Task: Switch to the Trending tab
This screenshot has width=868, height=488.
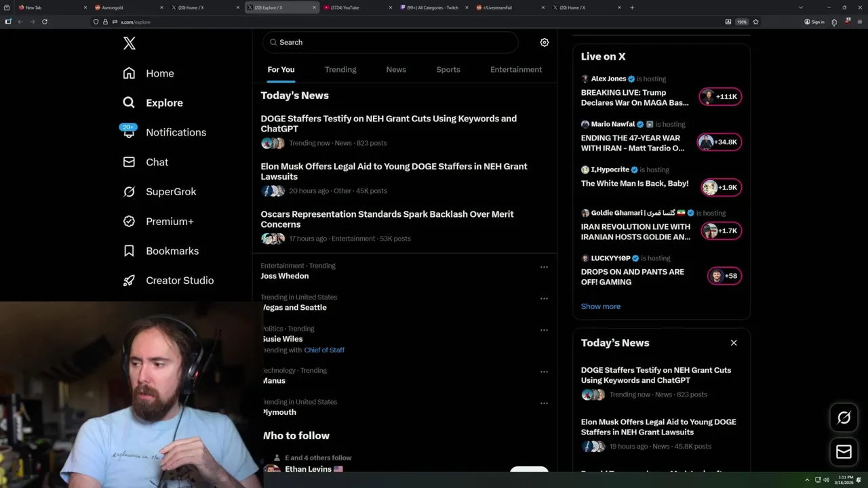Action: 340,70
